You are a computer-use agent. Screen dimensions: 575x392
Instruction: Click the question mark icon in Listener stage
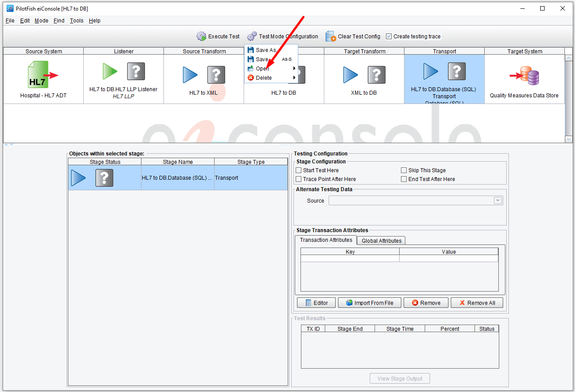coord(136,71)
